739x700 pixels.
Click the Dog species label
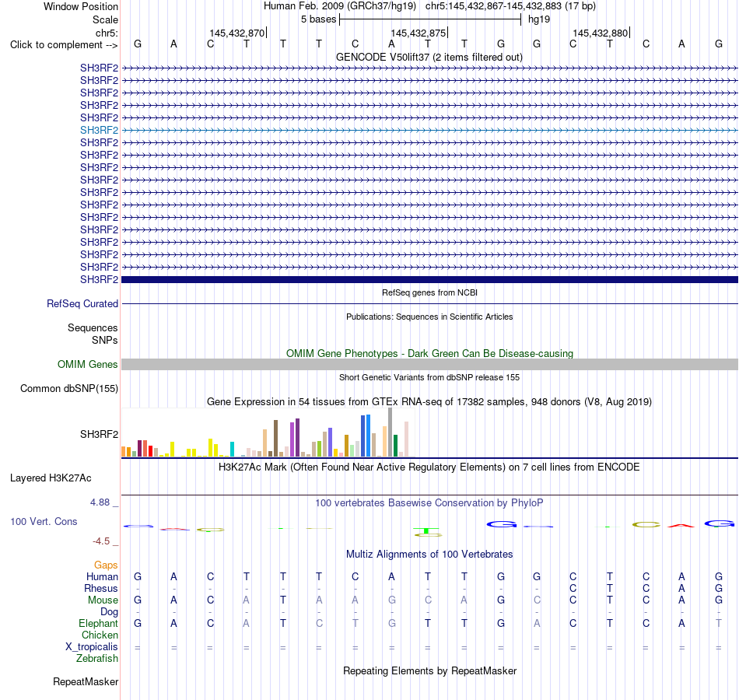(109, 612)
